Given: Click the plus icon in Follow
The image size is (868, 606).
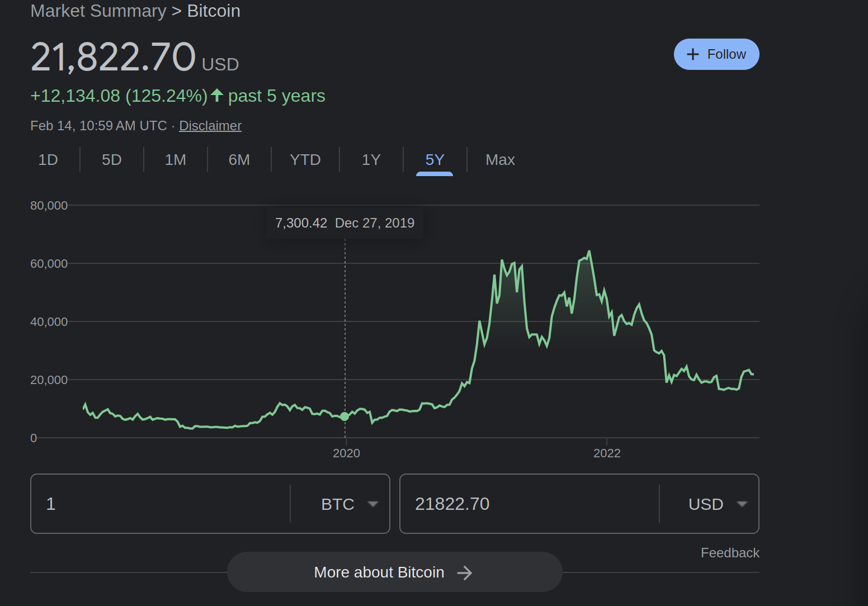Looking at the screenshot, I should [692, 54].
